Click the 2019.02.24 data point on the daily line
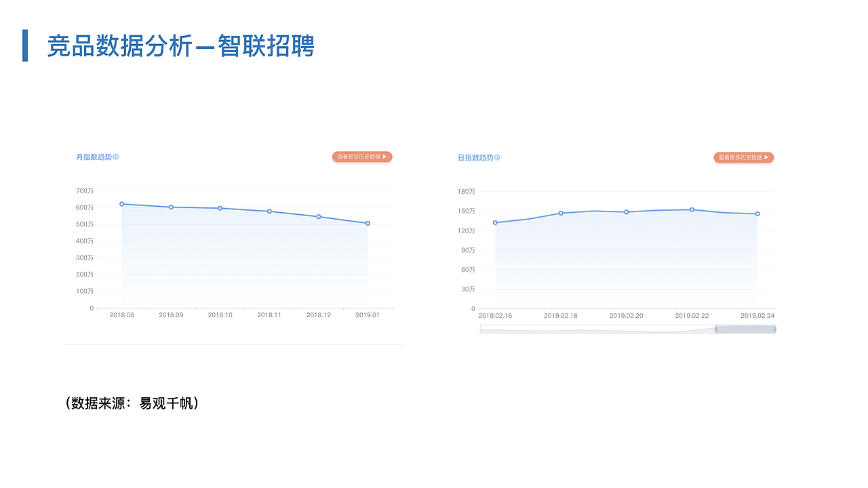This screenshot has width=868, height=488. 757,214
